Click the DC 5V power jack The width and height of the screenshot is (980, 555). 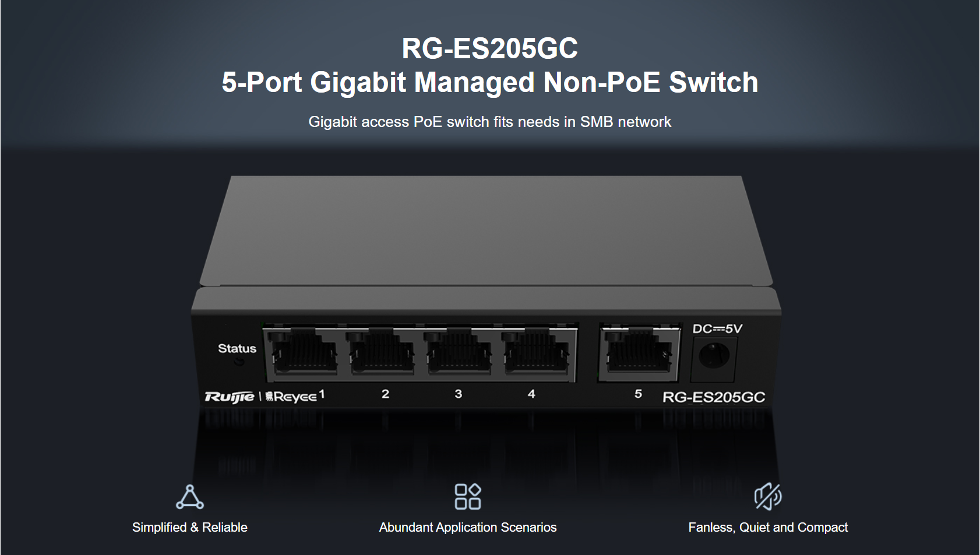pos(714,355)
